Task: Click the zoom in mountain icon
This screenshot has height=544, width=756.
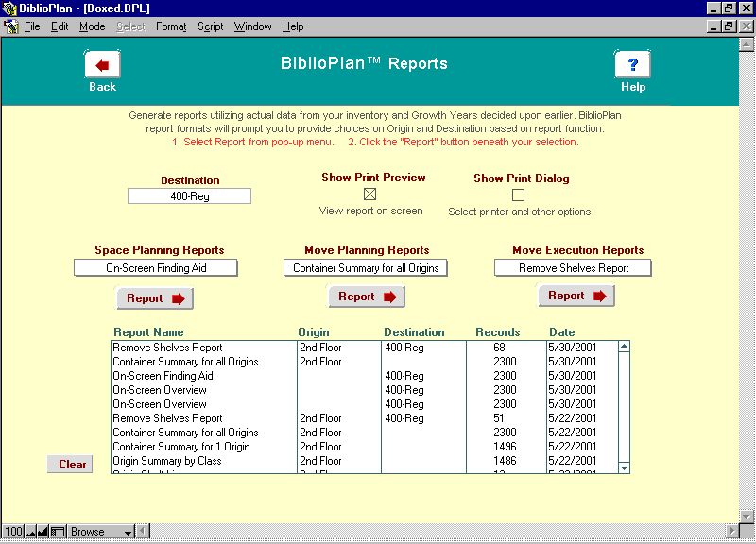Action: (x=43, y=532)
